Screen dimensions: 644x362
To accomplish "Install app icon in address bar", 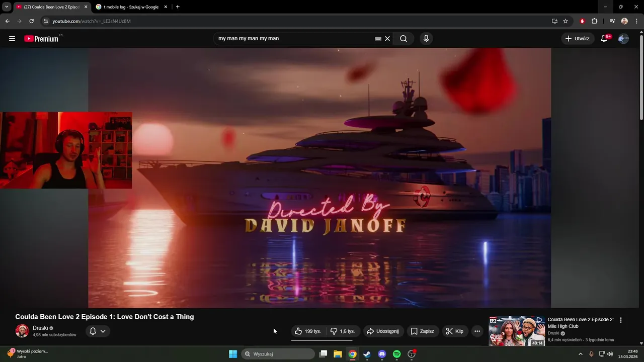I will (554, 21).
